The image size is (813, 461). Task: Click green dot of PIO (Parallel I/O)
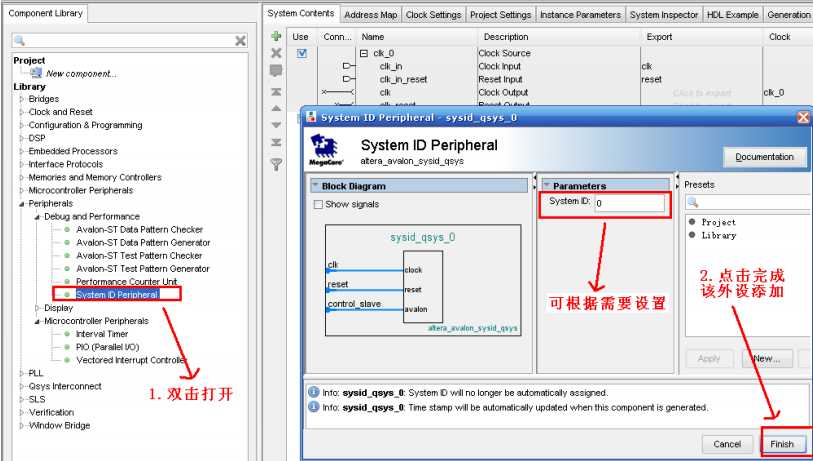[x=67, y=347]
